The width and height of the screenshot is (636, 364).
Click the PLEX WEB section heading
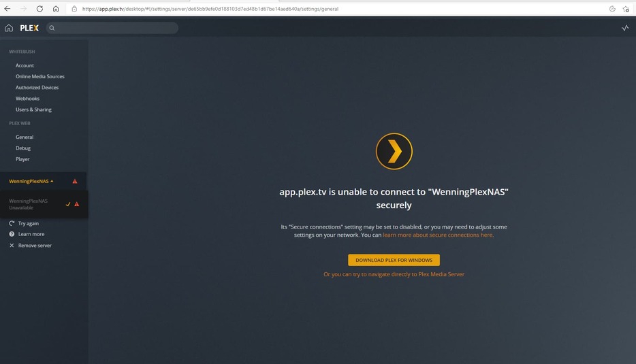[x=20, y=123]
